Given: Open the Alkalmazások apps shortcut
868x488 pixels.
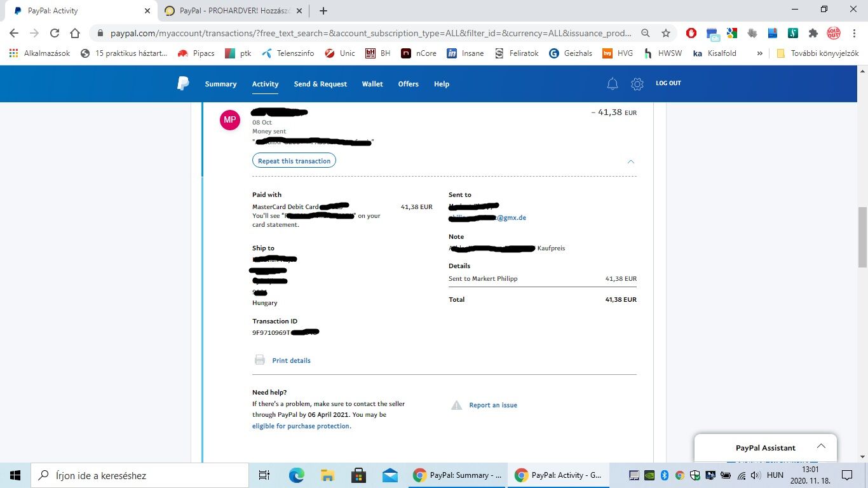Looking at the screenshot, I should 39,53.
